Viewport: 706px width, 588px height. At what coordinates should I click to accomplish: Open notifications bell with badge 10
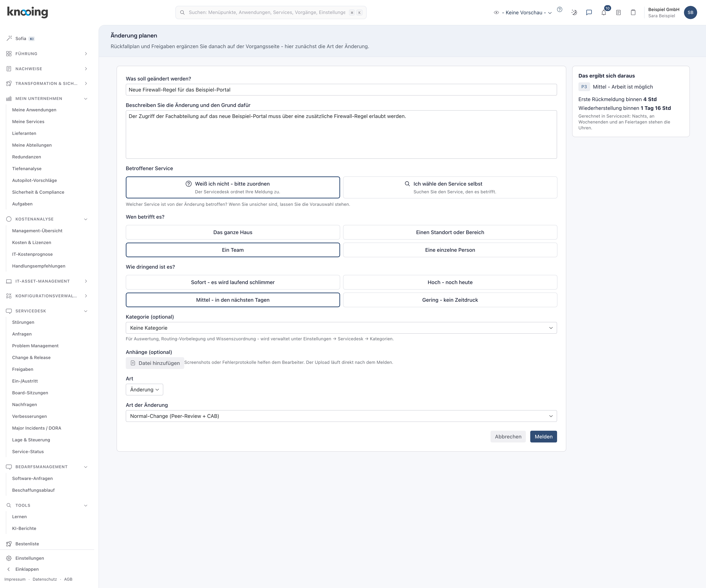click(x=604, y=12)
